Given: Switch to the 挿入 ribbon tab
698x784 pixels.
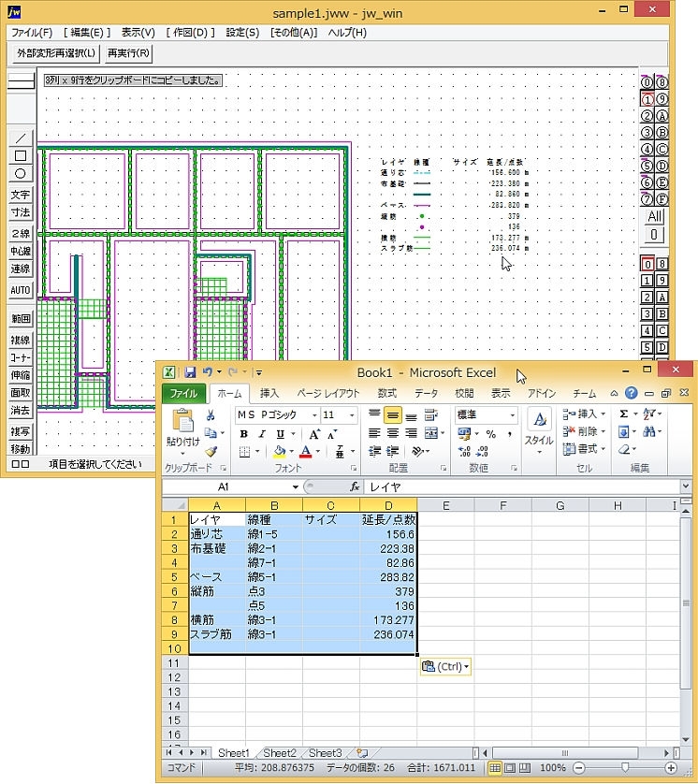Looking at the screenshot, I should click(269, 394).
